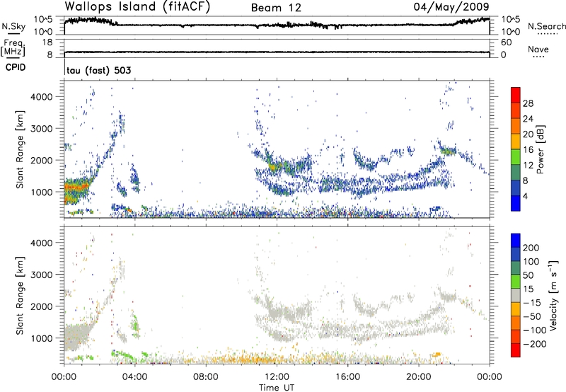Click the 'N.Sky' legend label
566x392 pixels.
coord(13,26)
